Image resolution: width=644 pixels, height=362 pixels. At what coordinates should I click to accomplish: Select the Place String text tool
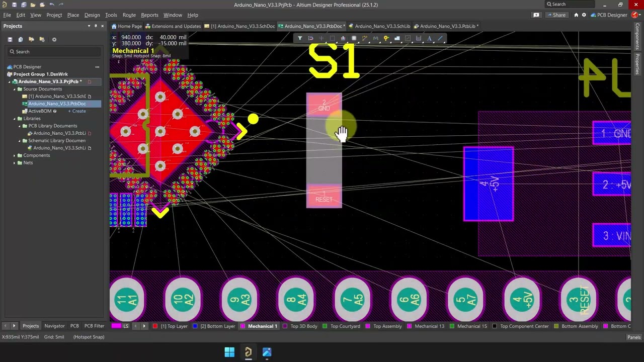(430, 38)
